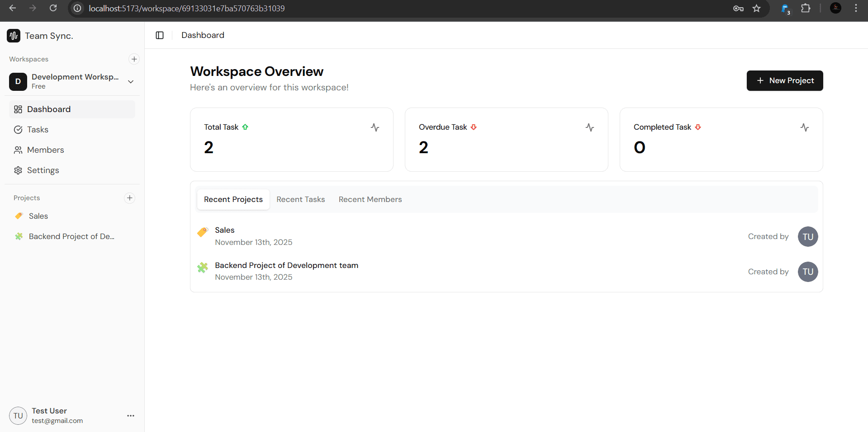This screenshot has height=432, width=868.
Task: Switch to the Recent Members tab
Action: pos(370,199)
